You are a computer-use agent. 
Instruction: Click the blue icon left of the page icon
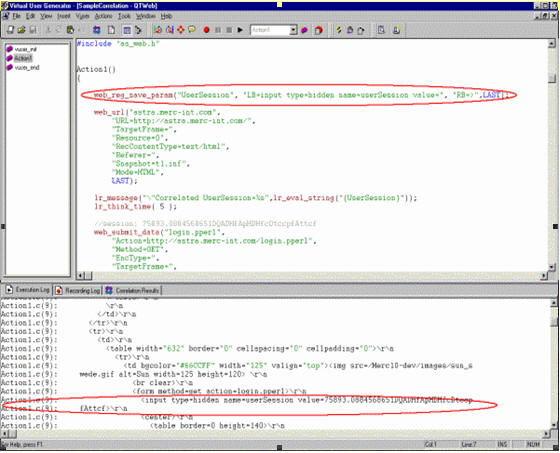96,30
